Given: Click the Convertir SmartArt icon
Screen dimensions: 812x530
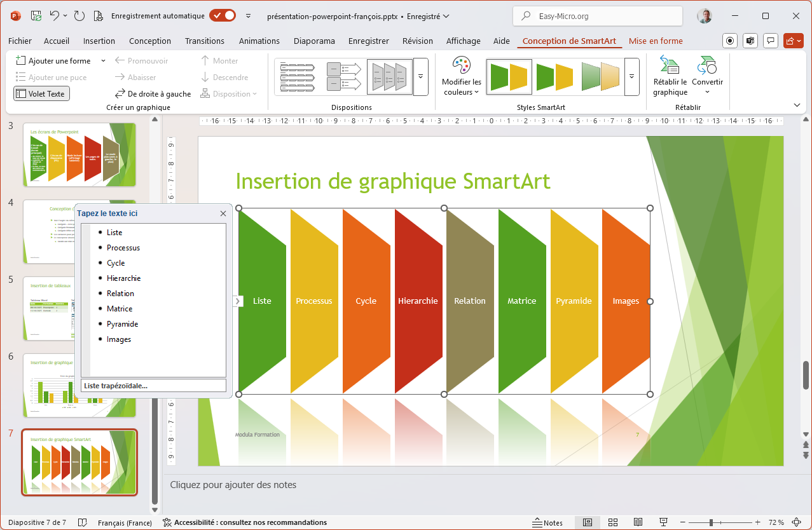Looking at the screenshot, I should pos(707,66).
